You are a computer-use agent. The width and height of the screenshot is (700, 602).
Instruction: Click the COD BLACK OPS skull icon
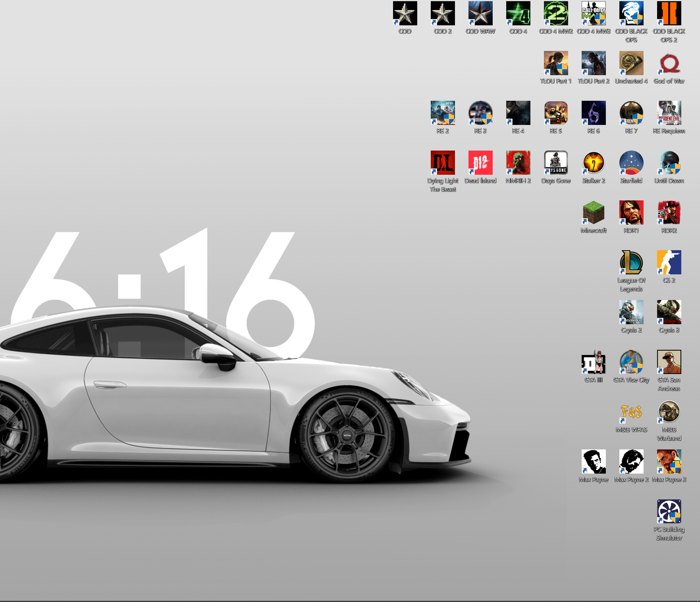pos(631,13)
